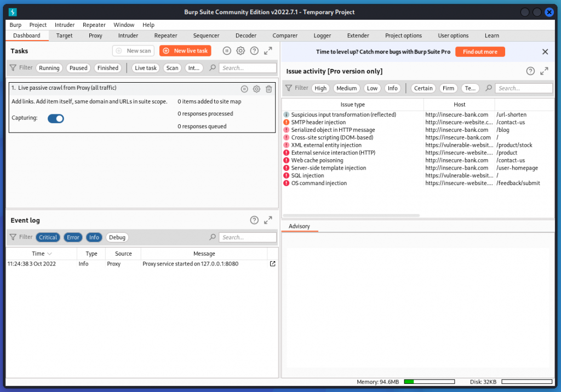The width and height of the screenshot is (561, 392).
Task: Toggle the Finished task filter
Action: coord(108,68)
